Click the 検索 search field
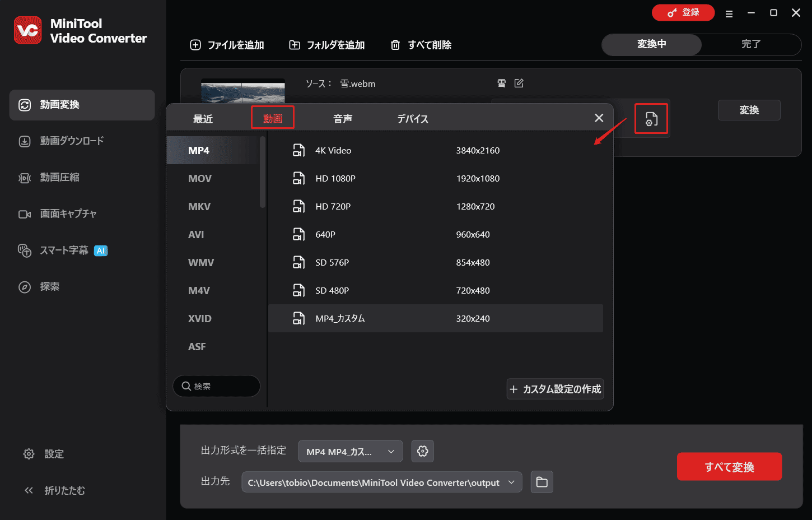812x520 pixels. [216, 386]
